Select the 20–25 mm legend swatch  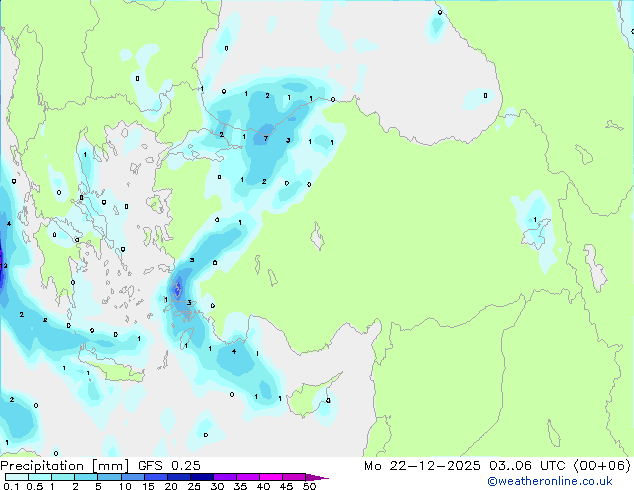tap(178, 477)
